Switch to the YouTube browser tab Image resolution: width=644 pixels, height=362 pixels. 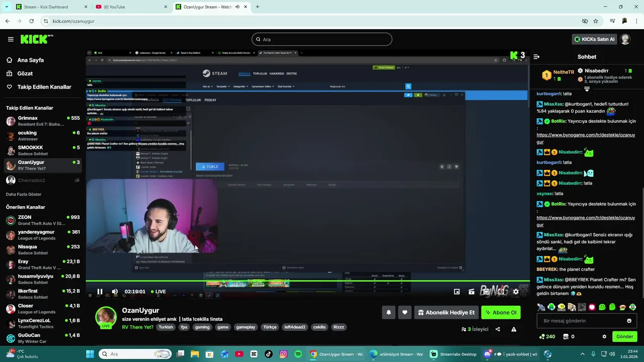[131, 7]
